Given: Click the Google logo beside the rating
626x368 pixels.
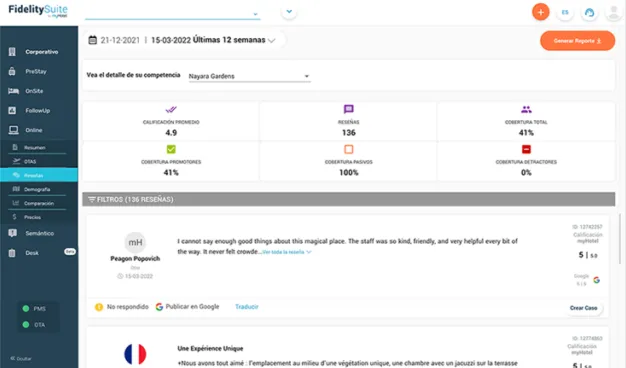Looking at the screenshot, I should coord(596,280).
